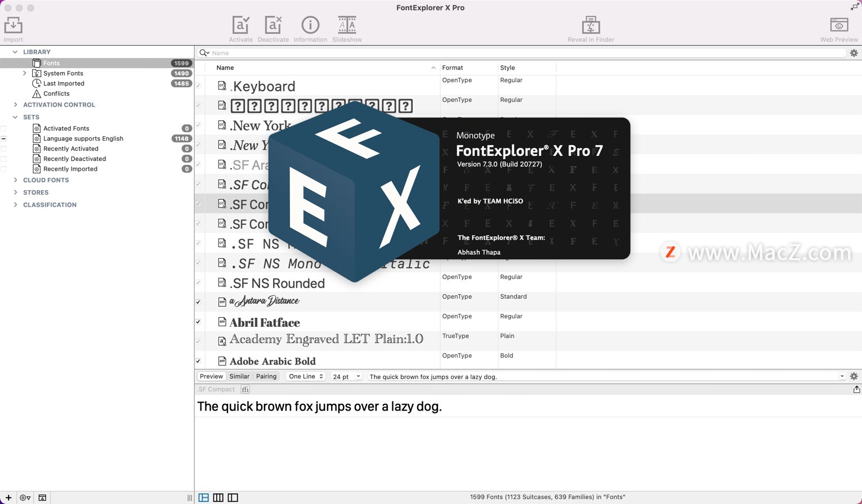Toggle checkbox for .SF NS Rounded
Image resolution: width=862 pixels, height=504 pixels.
pos(198,282)
